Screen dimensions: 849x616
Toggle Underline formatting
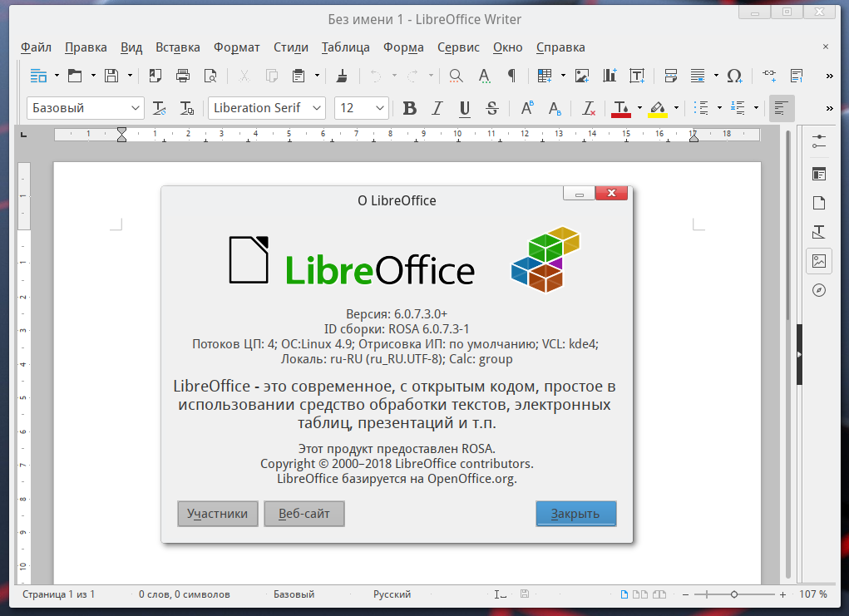click(465, 109)
